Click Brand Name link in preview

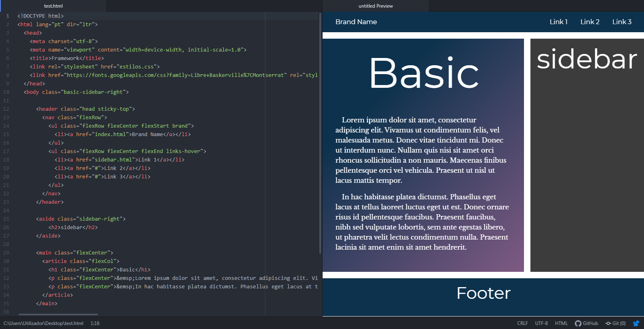coord(356,22)
